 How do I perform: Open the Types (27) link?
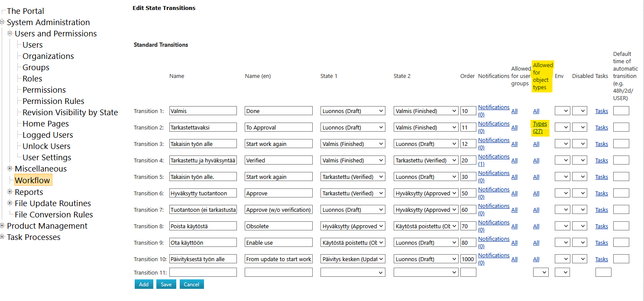click(x=540, y=127)
